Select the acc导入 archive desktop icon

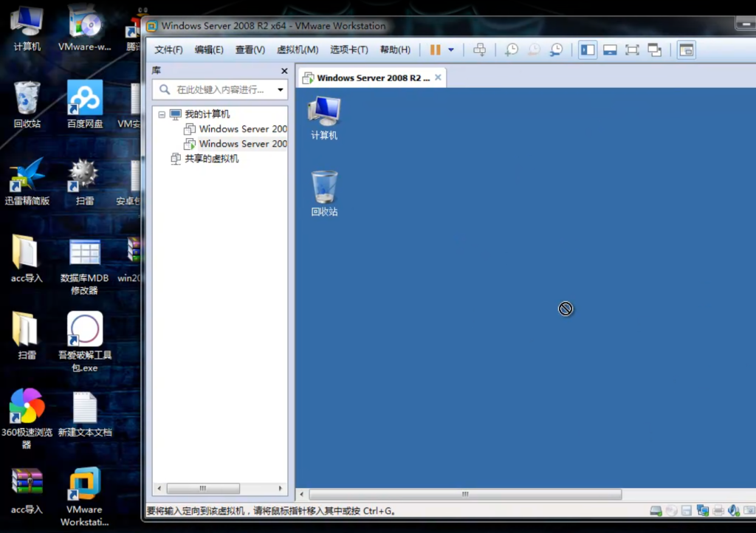(27, 491)
